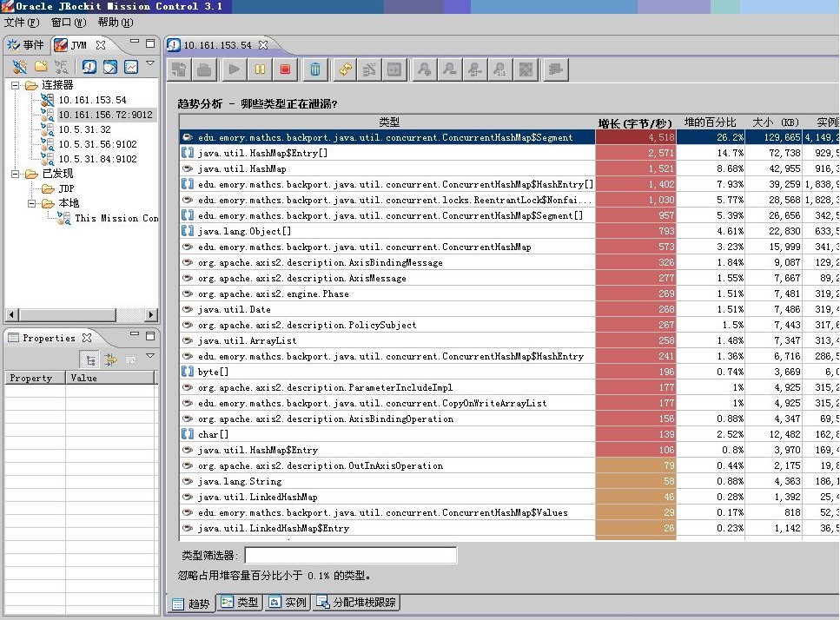
Task: Click the Value column header
Action: coord(110,378)
